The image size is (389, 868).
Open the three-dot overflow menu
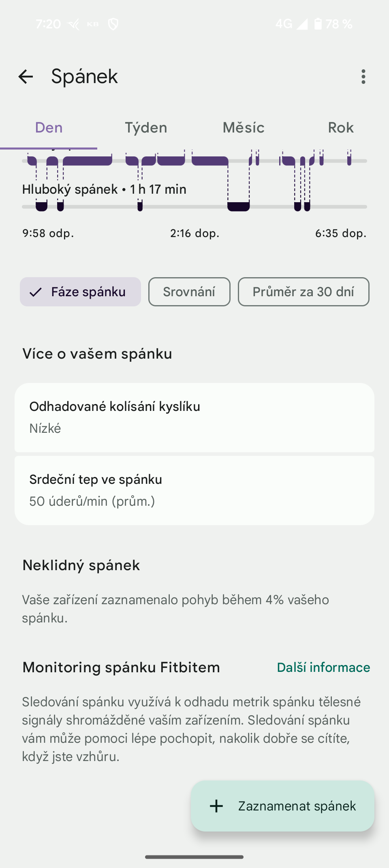click(x=363, y=77)
